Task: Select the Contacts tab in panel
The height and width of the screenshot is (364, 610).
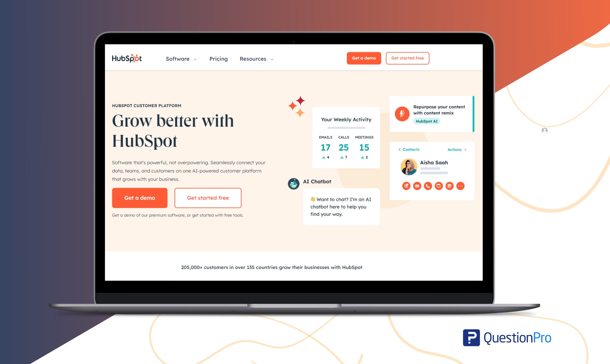Action: 410,149
